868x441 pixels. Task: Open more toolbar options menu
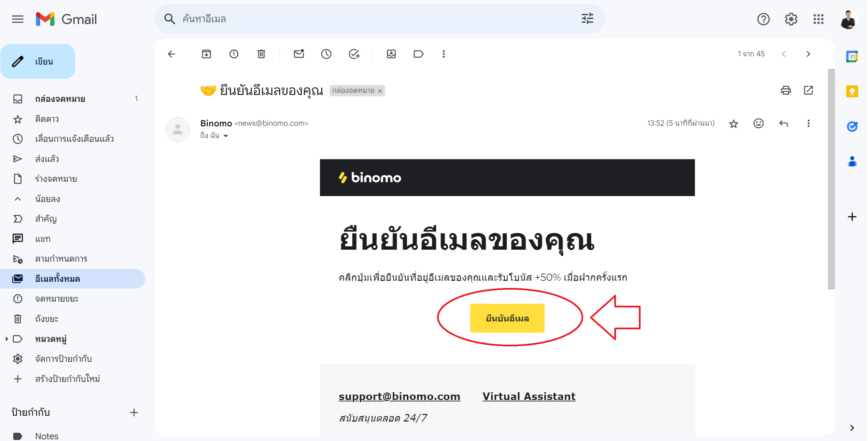point(444,54)
